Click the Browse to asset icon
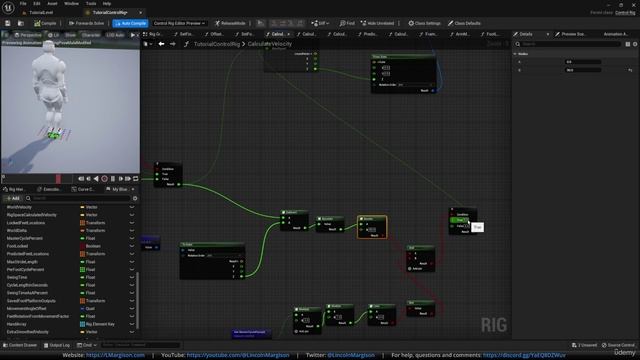The width and height of the screenshot is (640, 360). [x=21, y=23]
